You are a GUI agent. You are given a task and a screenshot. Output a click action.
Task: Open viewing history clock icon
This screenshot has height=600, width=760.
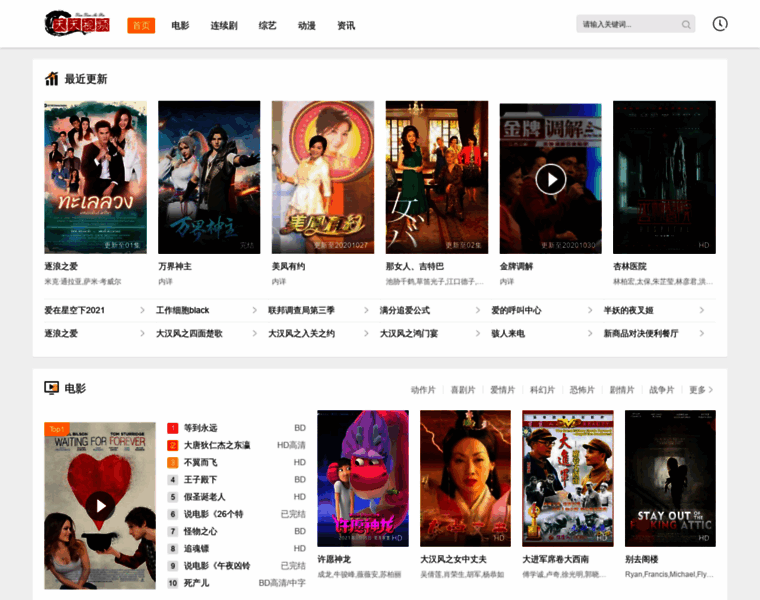[720, 24]
